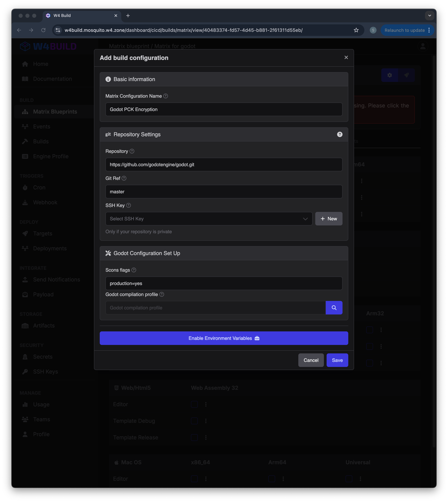Open options menu for Mac OS Editor Universal
Viewport: 448px width, 502px height.
click(360, 479)
